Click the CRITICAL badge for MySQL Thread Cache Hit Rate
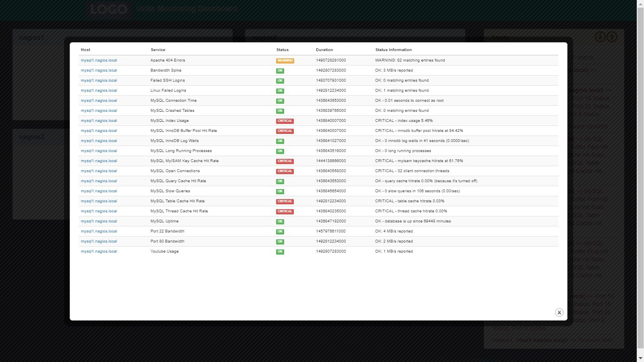The width and height of the screenshot is (644, 362). [x=285, y=211]
